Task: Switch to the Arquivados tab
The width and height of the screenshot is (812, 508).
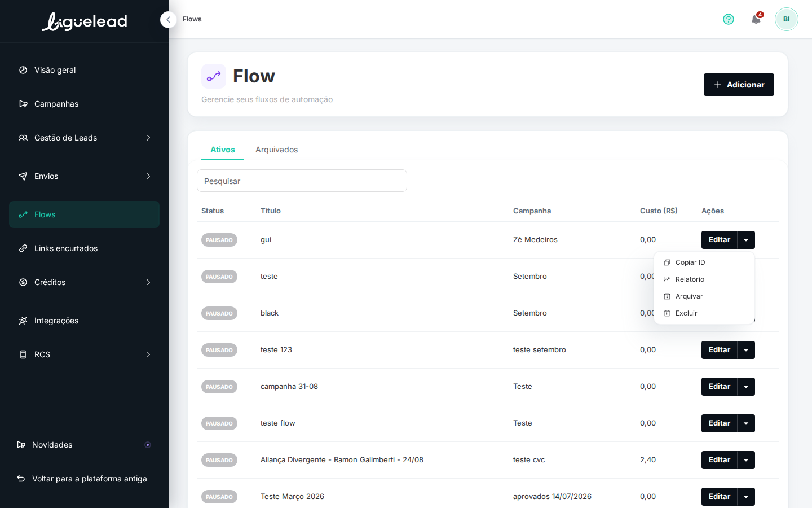Action: coord(276,150)
